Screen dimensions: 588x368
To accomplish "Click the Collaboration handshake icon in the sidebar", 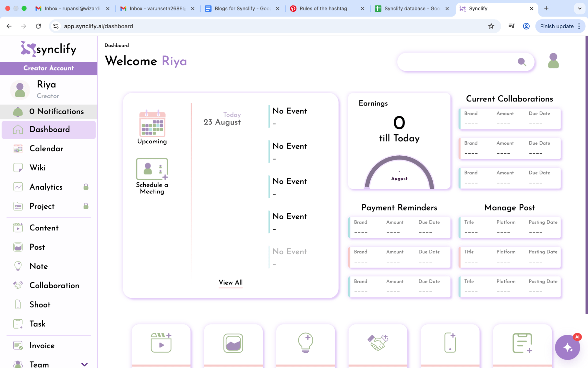I will [18, 285].
